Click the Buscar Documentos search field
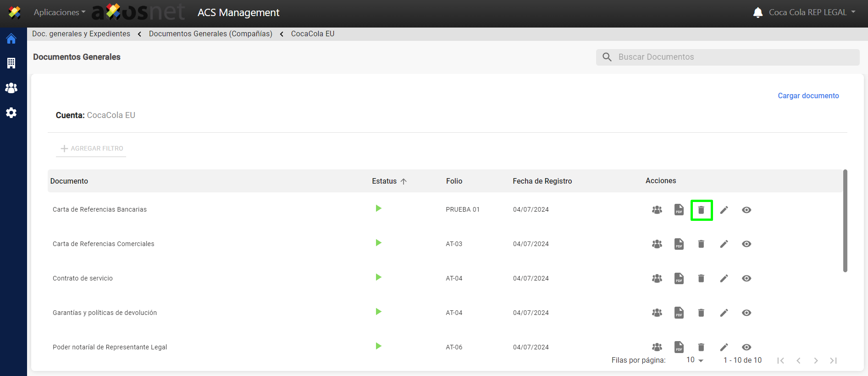868x376 pixels. click(x=734, y=57)
